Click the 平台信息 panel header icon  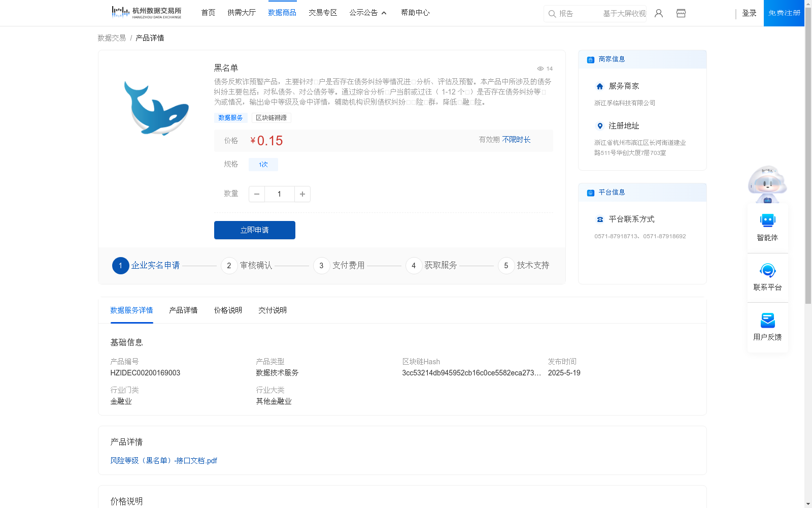[x=591, y=193]
